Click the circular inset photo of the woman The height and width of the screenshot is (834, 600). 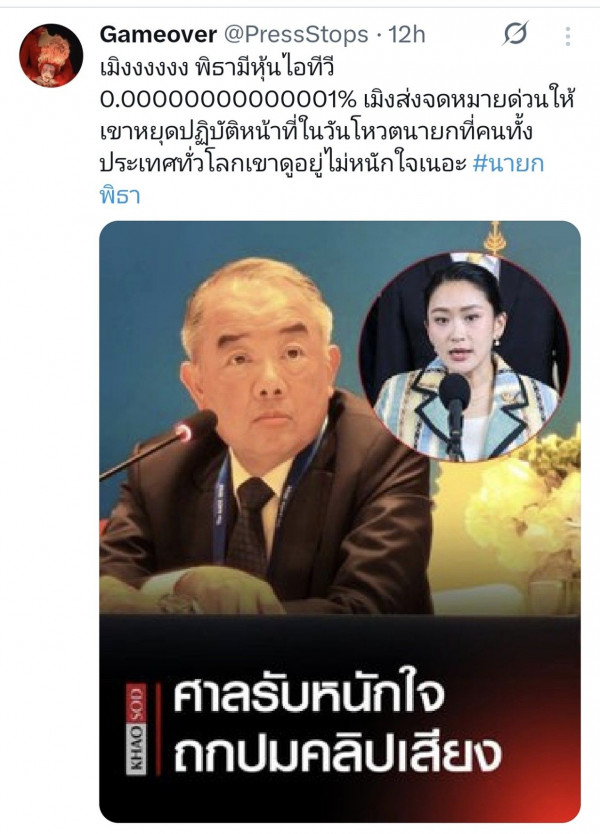pyautogui.click(x=464, y=356)
